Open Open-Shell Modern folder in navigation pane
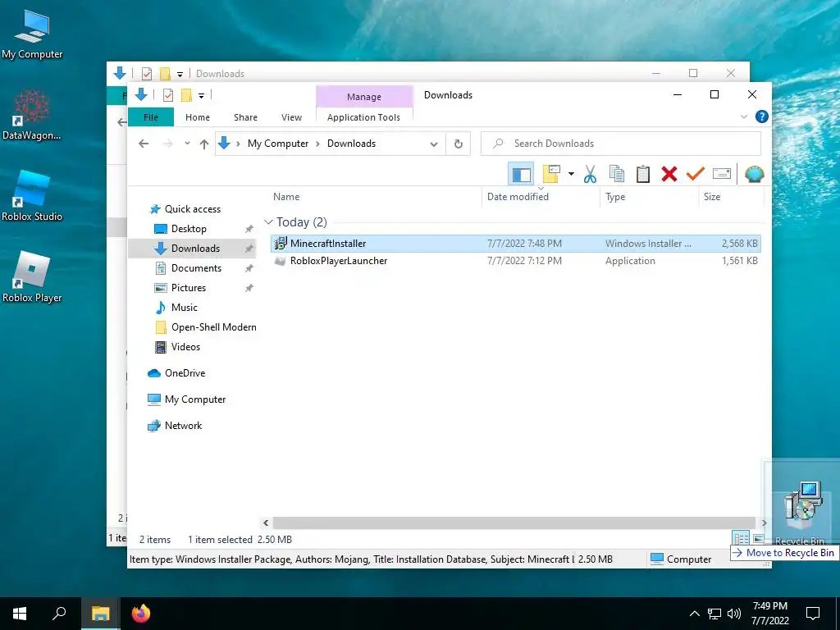840x630 pixels. pyautogui.click(x=214, y=327)
